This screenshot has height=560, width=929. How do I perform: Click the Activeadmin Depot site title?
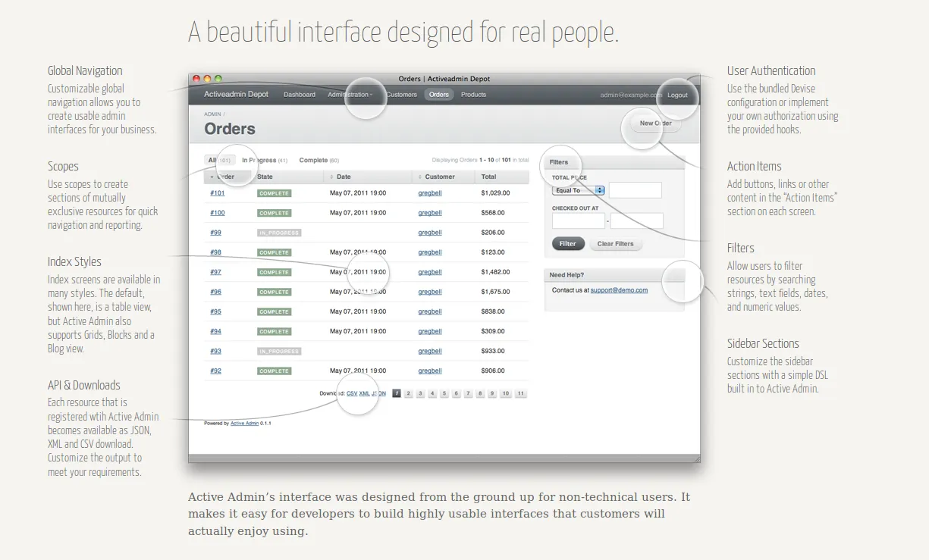(236, 95)
